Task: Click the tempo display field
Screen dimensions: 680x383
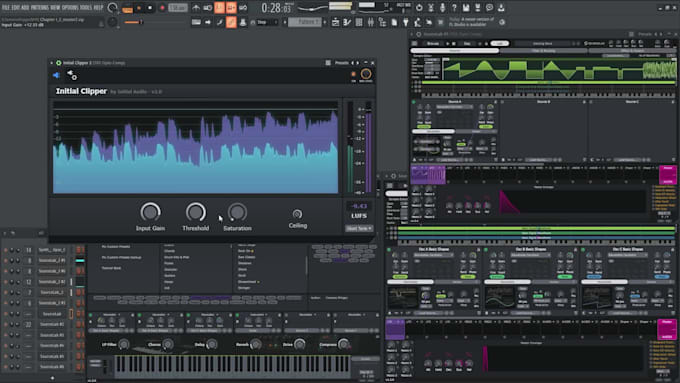Action: point(177,8)
